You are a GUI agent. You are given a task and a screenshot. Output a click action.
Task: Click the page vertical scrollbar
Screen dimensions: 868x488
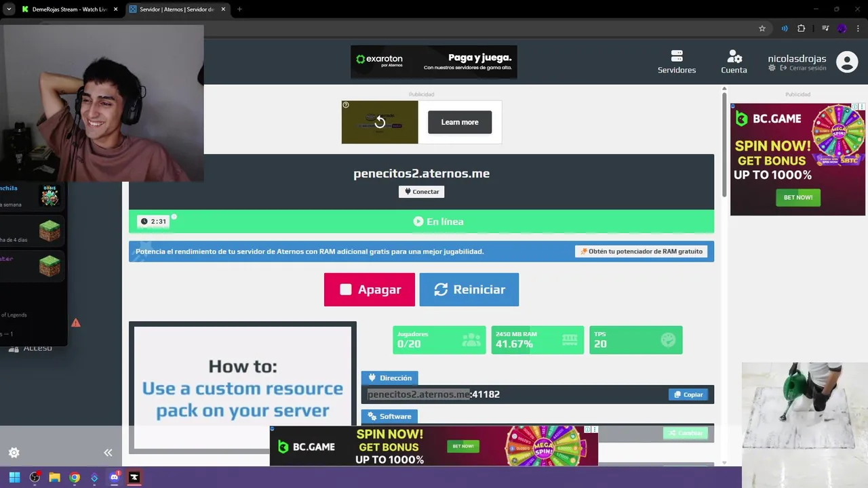point(724,144)
